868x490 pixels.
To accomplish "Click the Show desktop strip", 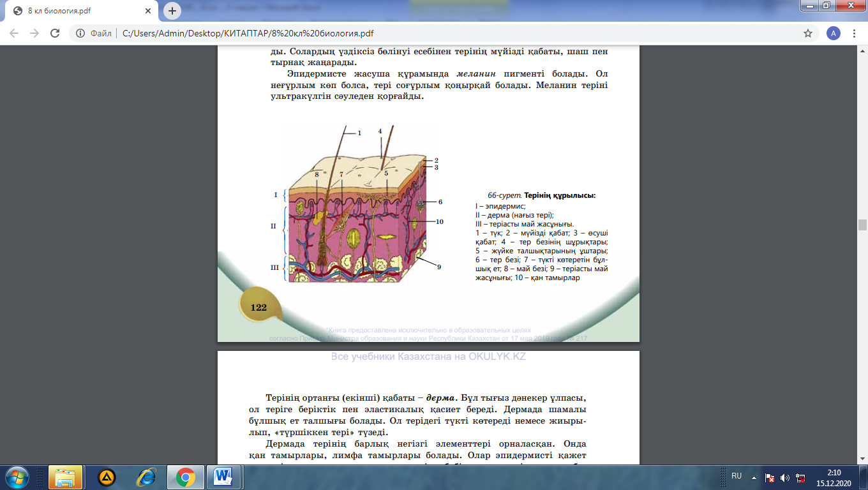I will point(864,477).
